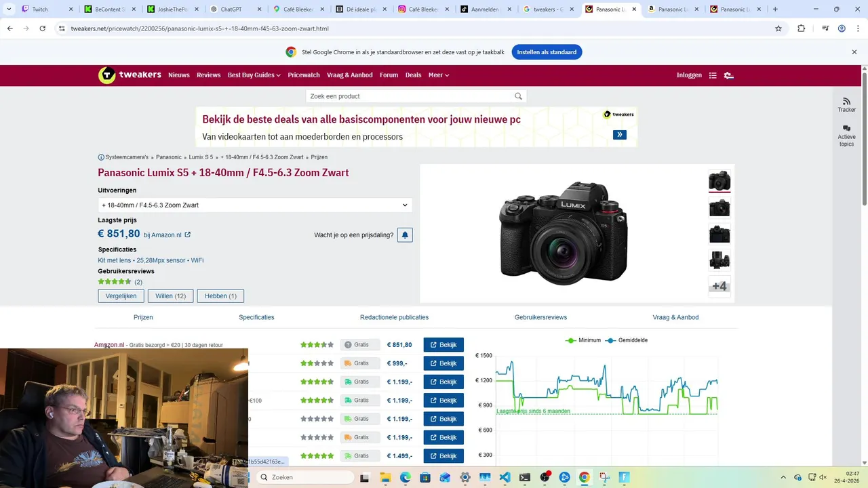Click Bekijk for the € 1.499,- offer

[x=443, y=456]
